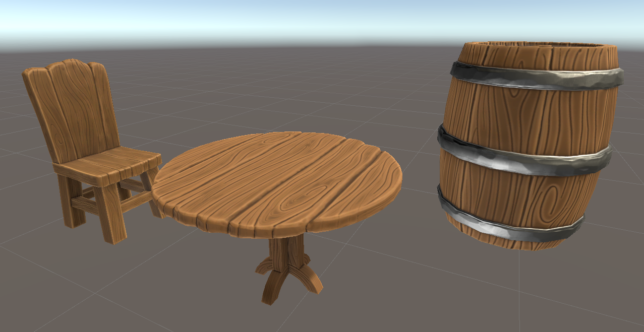Select the barrel's top metal band
644x332 pixels.
point(536,77)
